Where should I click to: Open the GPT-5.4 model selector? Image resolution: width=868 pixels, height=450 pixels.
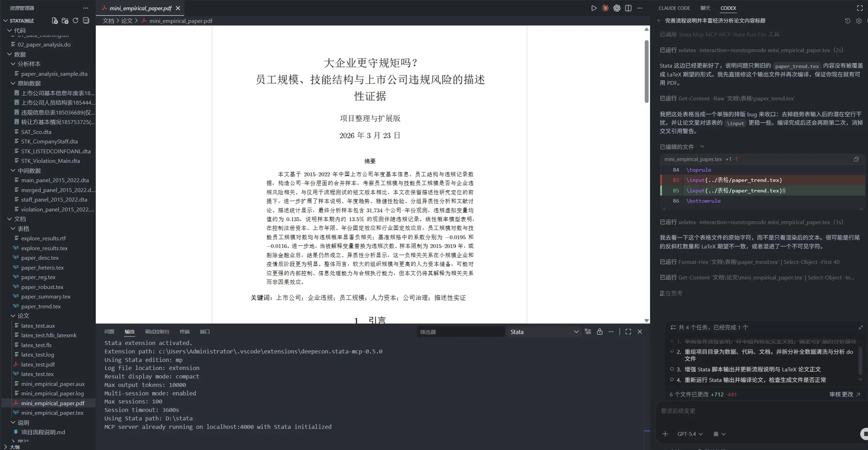click(x=689, y=434)
